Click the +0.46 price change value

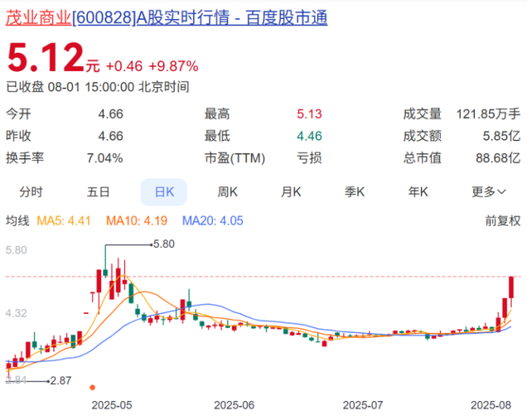pos(124,66)
